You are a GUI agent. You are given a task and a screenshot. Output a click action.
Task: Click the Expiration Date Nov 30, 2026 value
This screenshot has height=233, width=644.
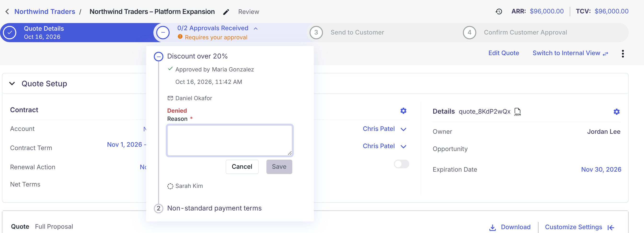(x=601, y=169)
